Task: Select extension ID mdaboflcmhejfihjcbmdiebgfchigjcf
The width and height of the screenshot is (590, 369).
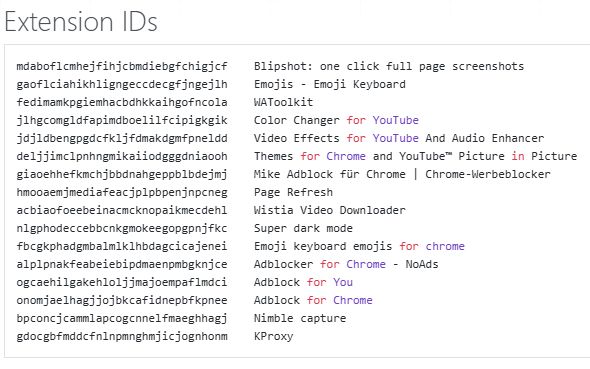Action: [122, 67]
